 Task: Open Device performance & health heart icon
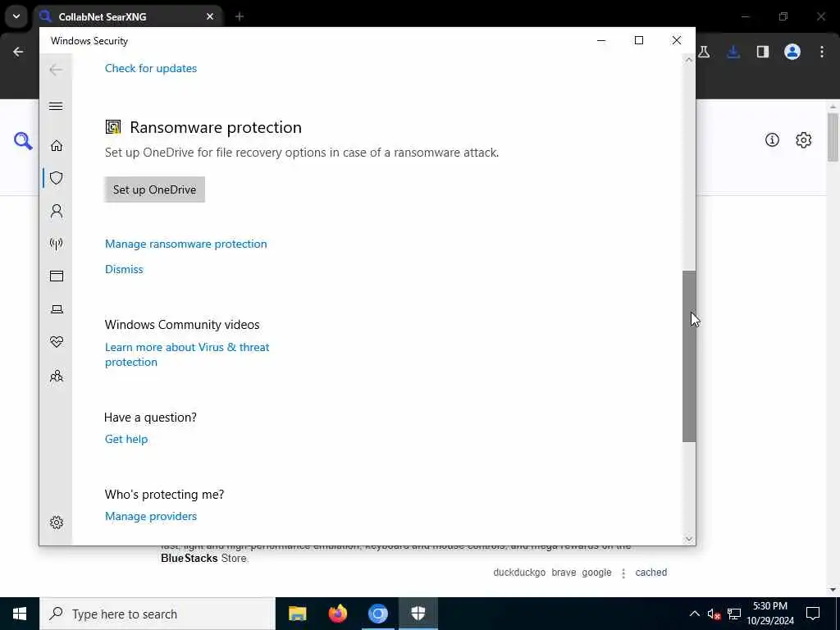click(x=57, y=342)
